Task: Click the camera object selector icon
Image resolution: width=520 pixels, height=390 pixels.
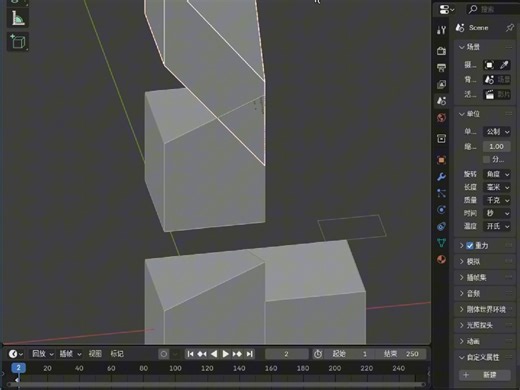Action: point(489,65)
